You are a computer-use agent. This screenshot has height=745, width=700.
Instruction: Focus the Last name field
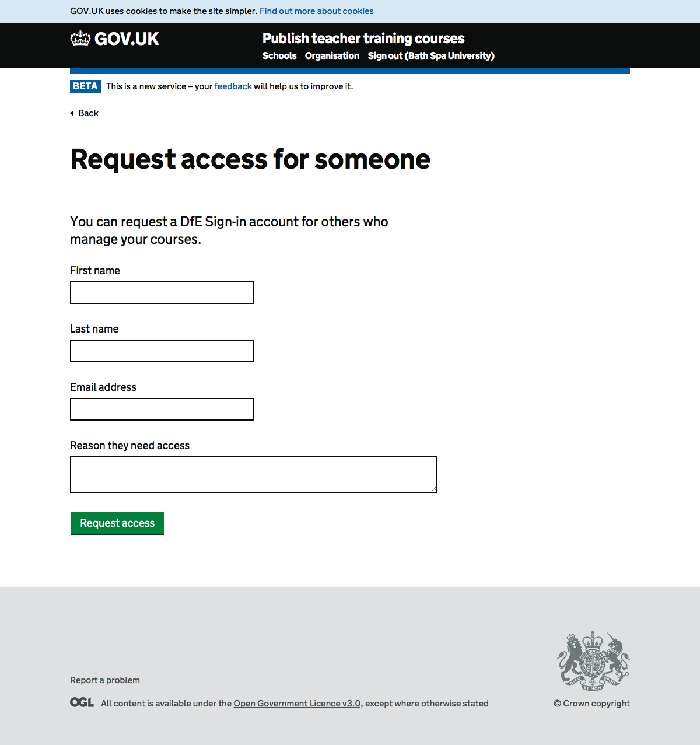point(162,351)
